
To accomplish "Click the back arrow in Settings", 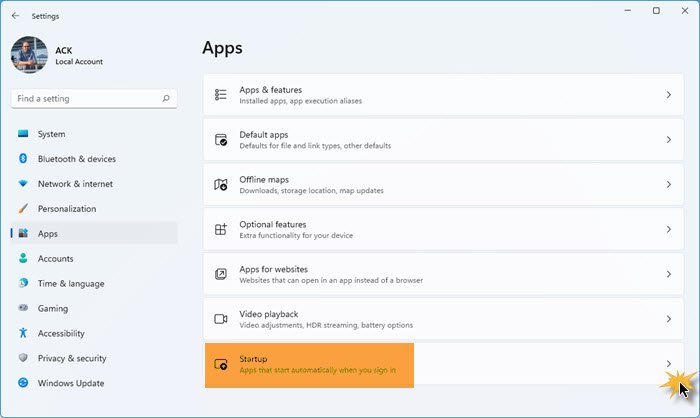I will 15,16.
